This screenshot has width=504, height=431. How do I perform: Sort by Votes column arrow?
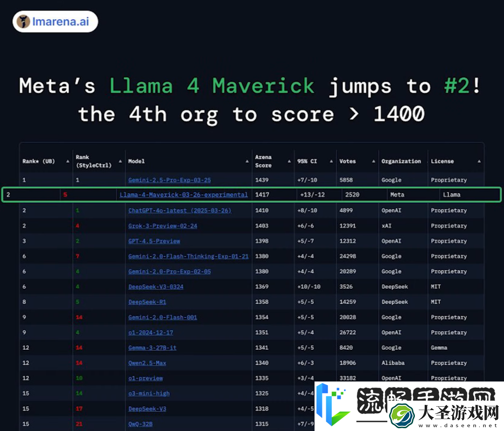373,161
